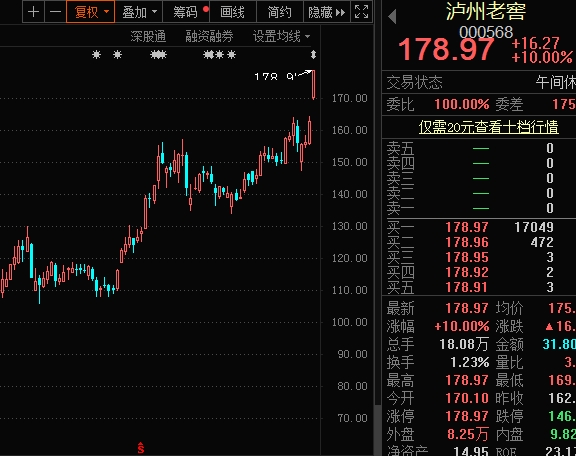The height and width of the screenshot is (456, 576).
Task: Click the 买四 price 178.92
Action: [x=467, y=272]
